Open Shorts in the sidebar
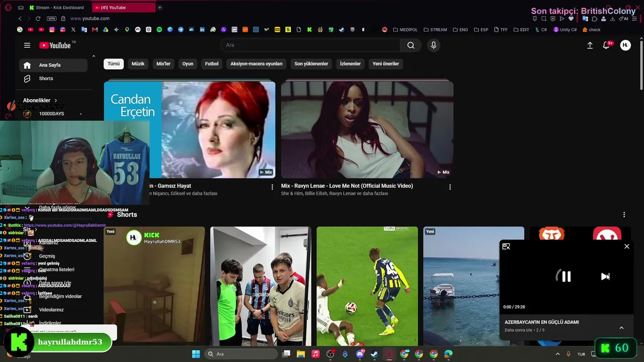The image size is (644, 362). 53,78
